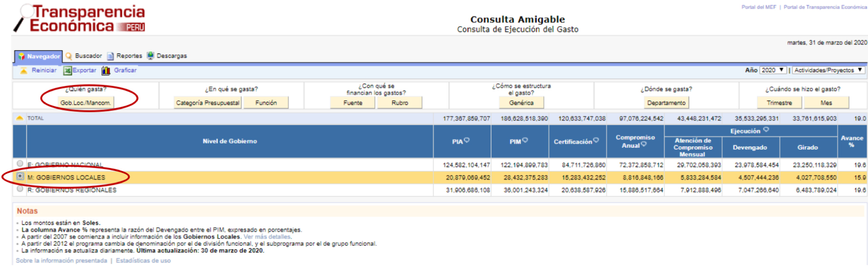Collapse the TOTAL row arrow

point(20,118)
